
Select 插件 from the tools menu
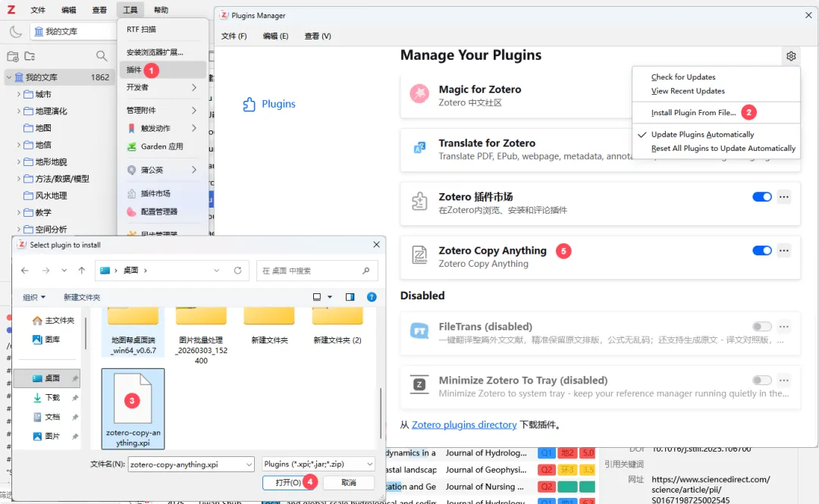163,70
